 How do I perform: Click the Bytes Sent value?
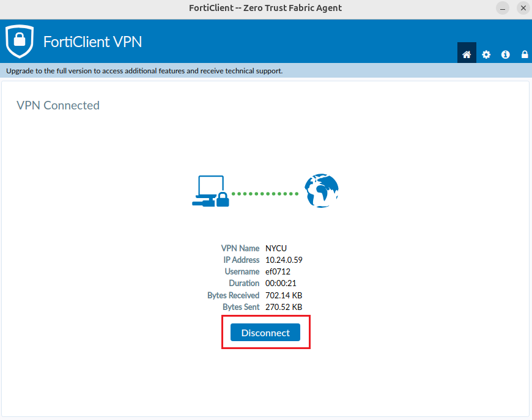tap(284, 307)
